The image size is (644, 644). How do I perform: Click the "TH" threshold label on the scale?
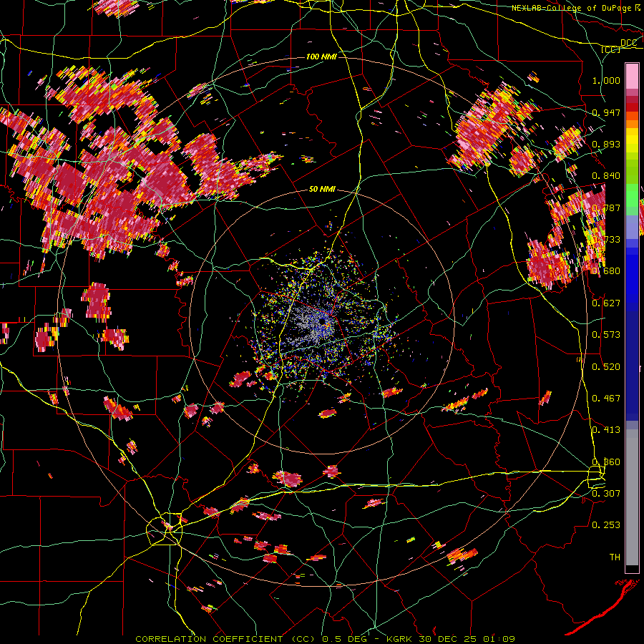point(615,557)
